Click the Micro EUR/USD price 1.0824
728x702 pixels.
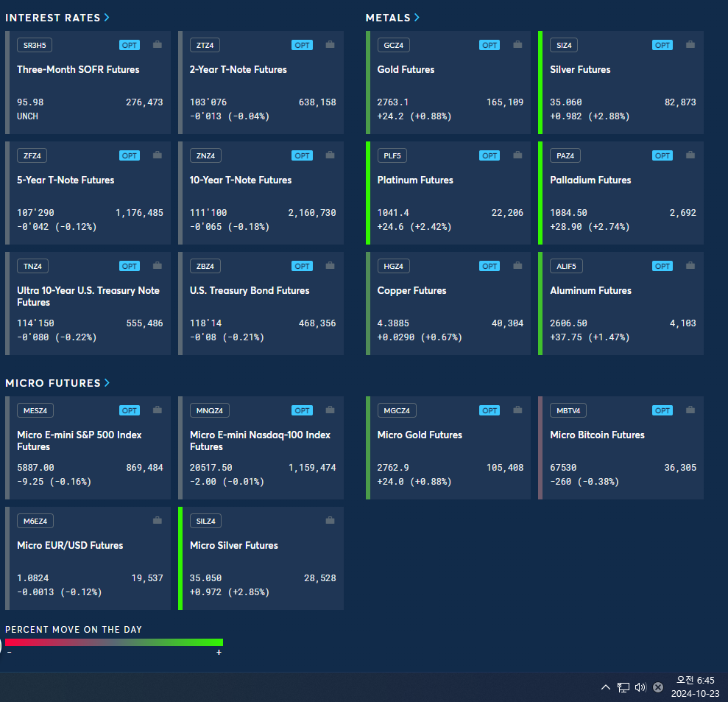tap(32, 578)
